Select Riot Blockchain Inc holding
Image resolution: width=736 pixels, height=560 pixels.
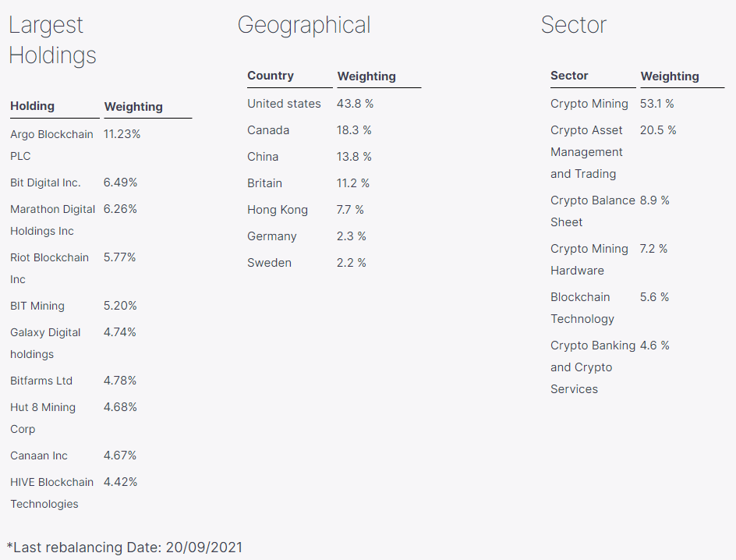[49, 268]
